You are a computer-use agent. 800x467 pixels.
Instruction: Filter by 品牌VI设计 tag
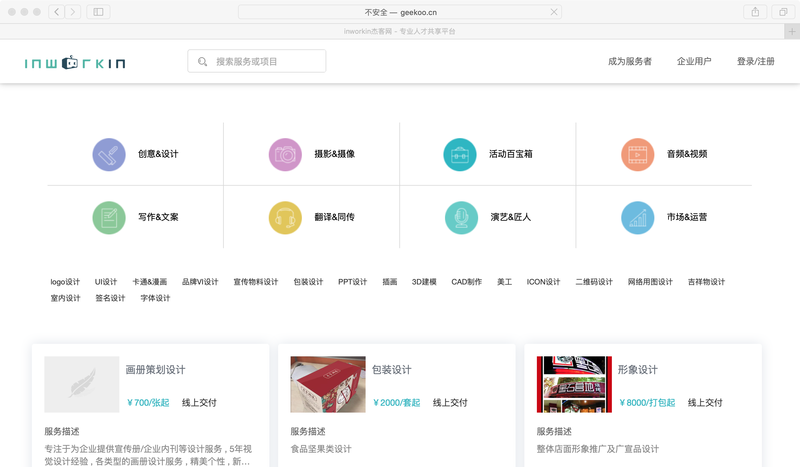tap(200, 282)
